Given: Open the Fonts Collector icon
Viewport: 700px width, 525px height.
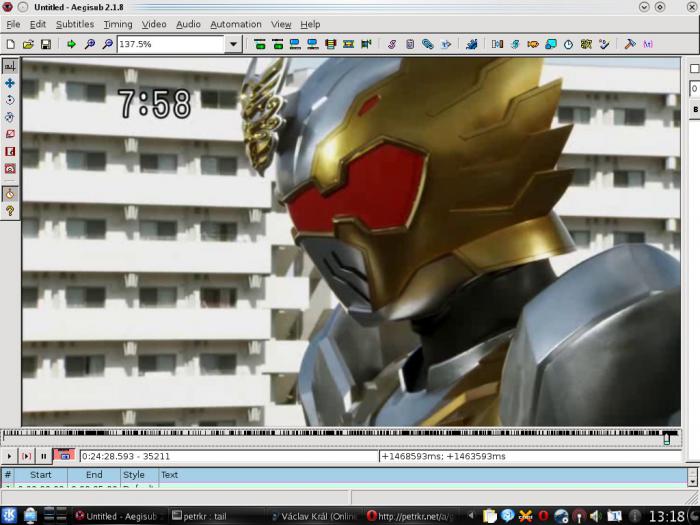Looking at the screenshot, I should (x=446, y=44).
